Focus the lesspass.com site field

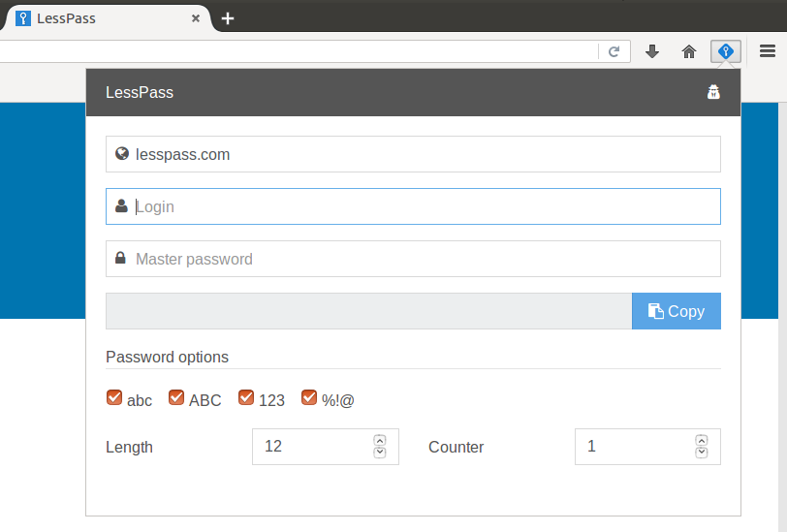pos(413,154)
